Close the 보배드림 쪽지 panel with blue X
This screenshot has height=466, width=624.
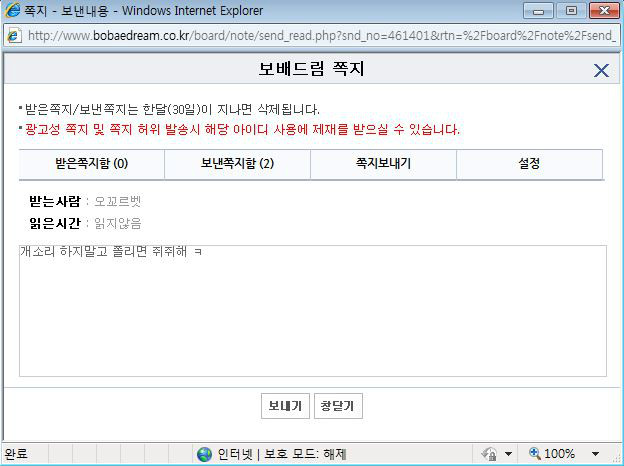(x=601, y=70)
